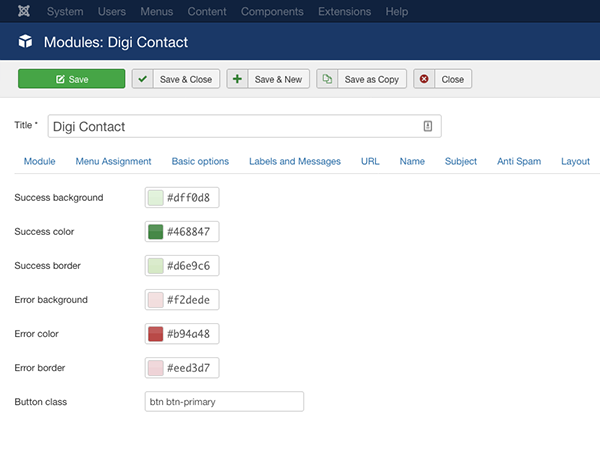Open the Error border color swatch
The height and width of the screenshot is (450, 600).
155,368
